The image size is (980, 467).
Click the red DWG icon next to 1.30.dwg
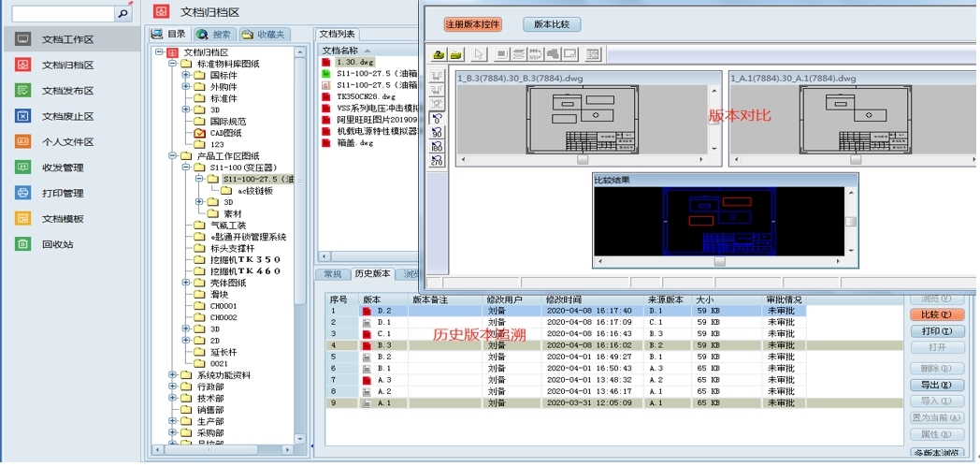(325, 63)
